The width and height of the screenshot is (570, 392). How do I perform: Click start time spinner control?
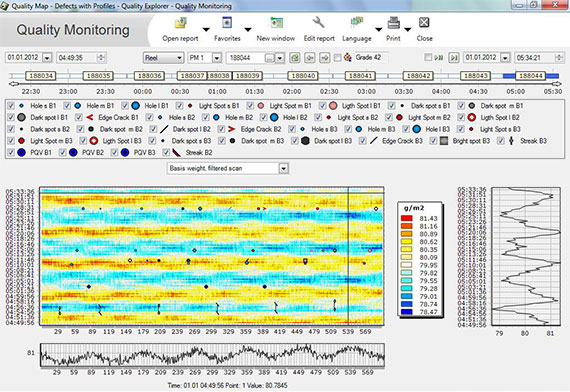point(101,58)
